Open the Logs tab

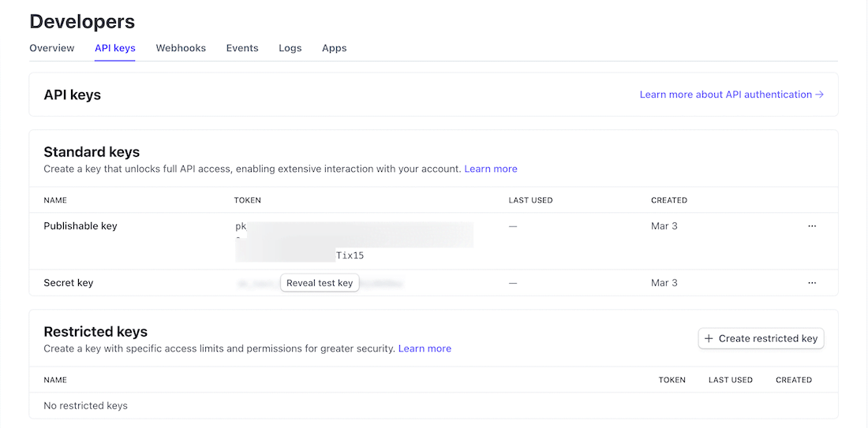[x=290, y=48]
